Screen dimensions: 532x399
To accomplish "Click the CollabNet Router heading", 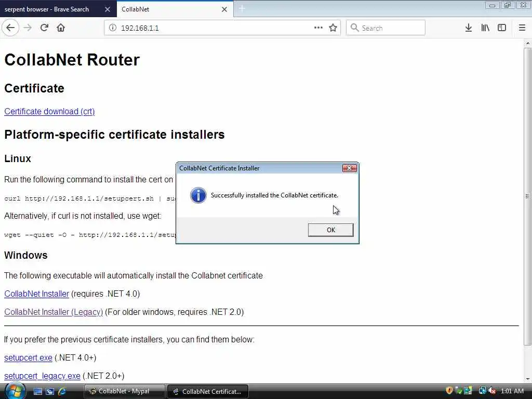I will tap(72, 60).
